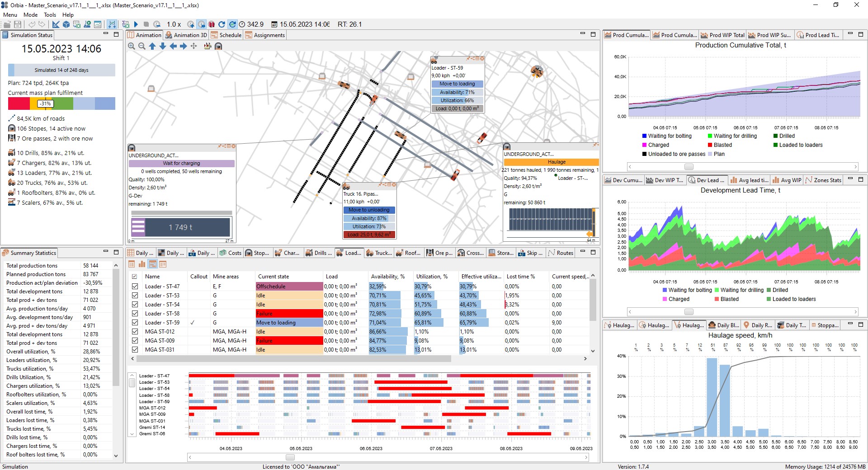Click the Excel export toolbar icon
Screen dimensions: 868x470
[x=76, y=24]
